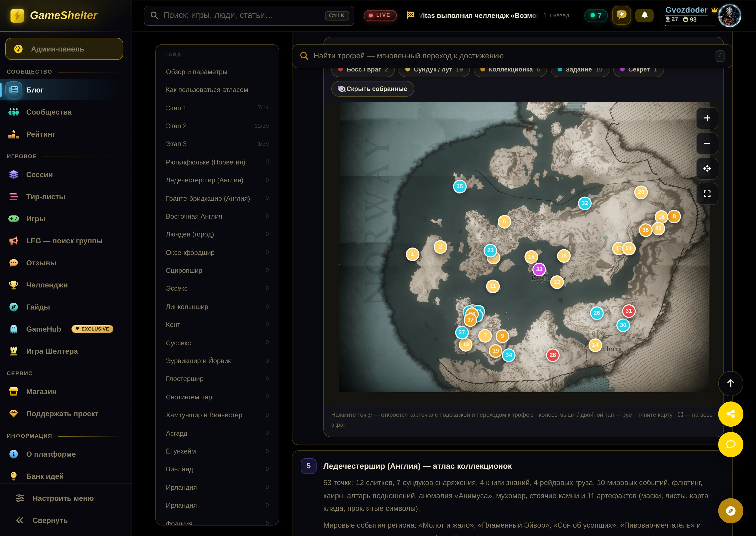
Task: Click the Отзывы speech bubble icon
Action: [x=13, y=263]
